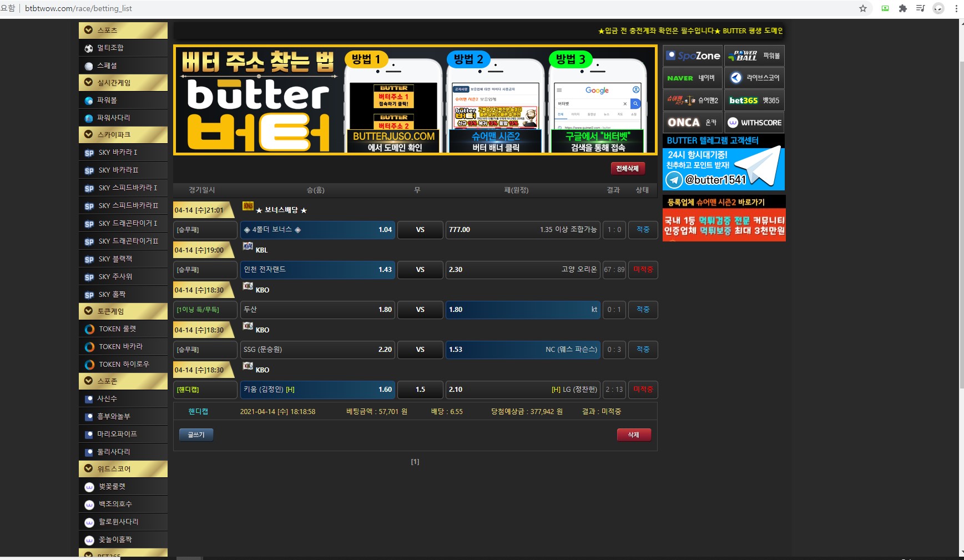Click the 전체삭제 delete-all button
This screenshot has height=560, width=964.
click(x=627, y=169)
